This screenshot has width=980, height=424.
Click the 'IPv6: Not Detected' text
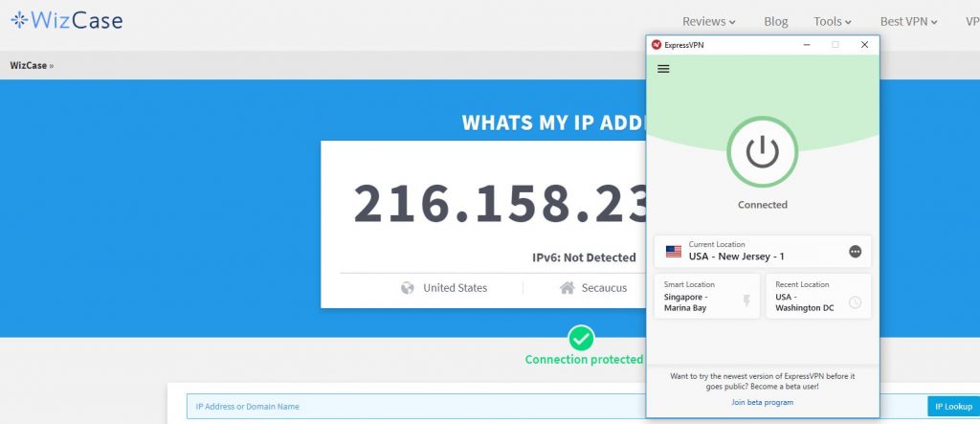click(584, 257)
